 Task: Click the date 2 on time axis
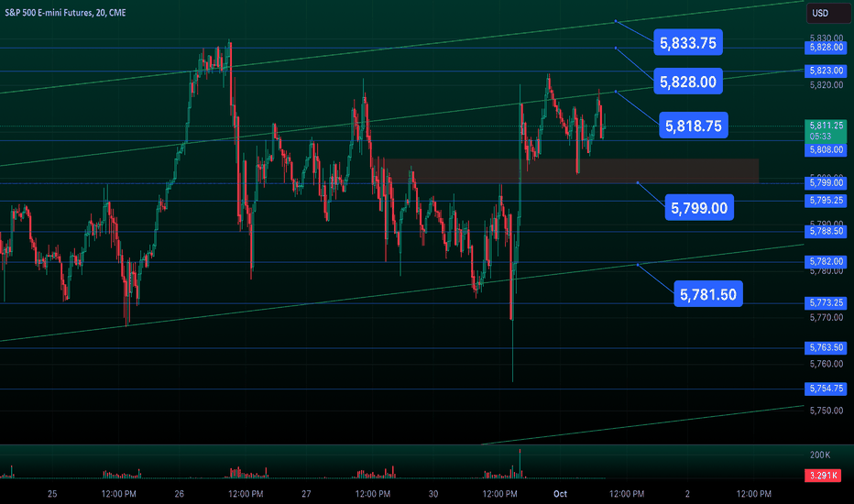point(687,494)
